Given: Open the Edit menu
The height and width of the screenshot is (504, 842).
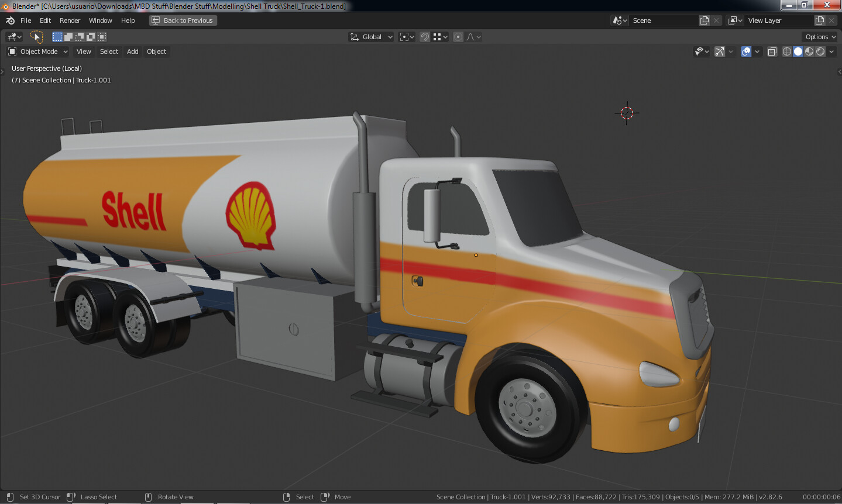Looking at the screenshot, I should click(x=45, y=20).
